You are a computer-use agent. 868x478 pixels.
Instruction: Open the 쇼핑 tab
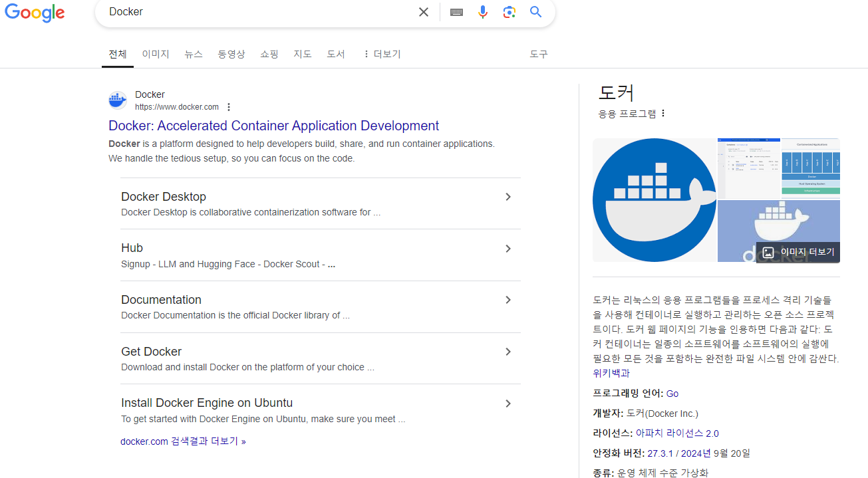269,54
